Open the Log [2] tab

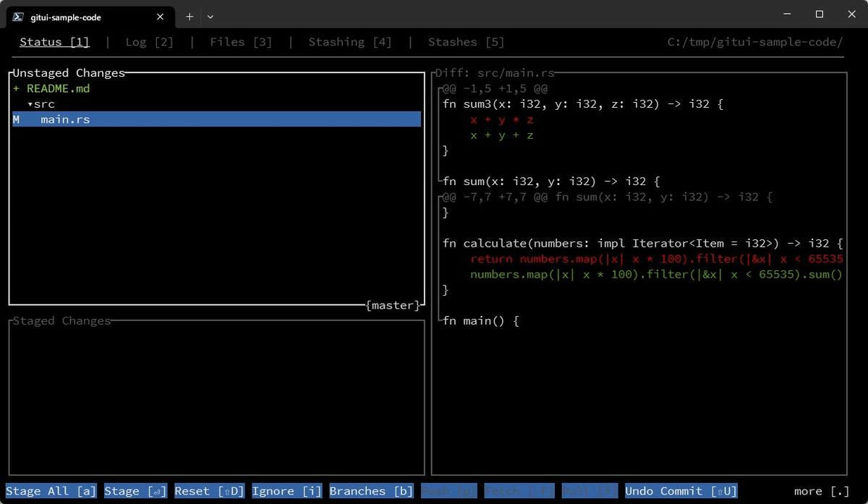(150, 42)
